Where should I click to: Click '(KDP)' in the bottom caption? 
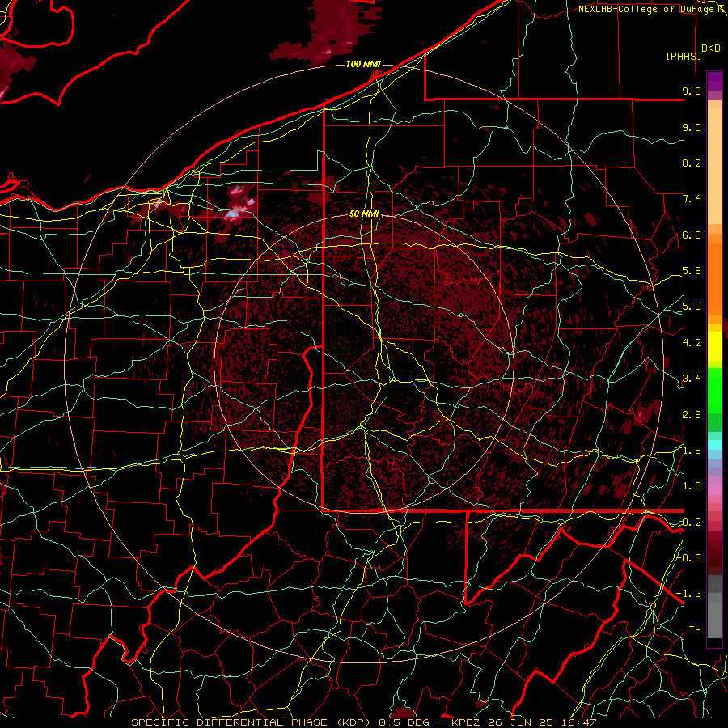point(354,722)
